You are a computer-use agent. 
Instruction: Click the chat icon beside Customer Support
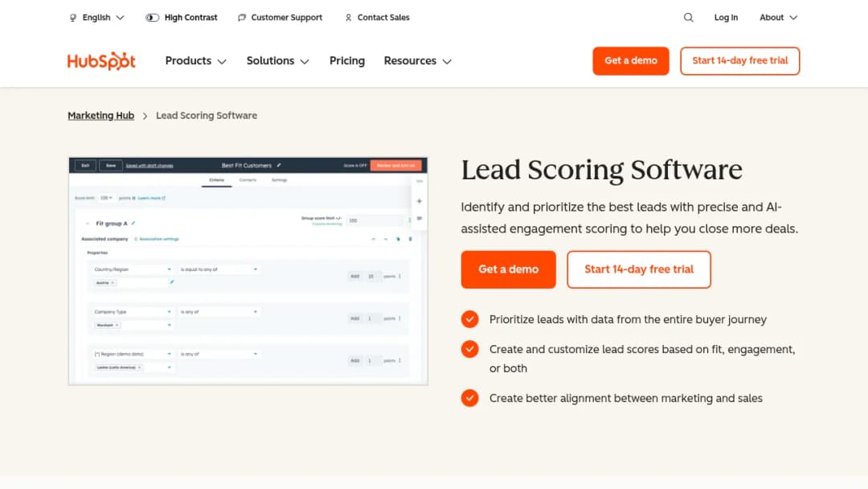[241, 18]
